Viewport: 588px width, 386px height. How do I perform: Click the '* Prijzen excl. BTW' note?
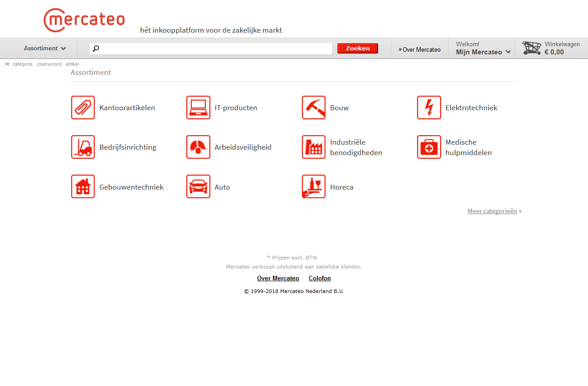(292, 258)
